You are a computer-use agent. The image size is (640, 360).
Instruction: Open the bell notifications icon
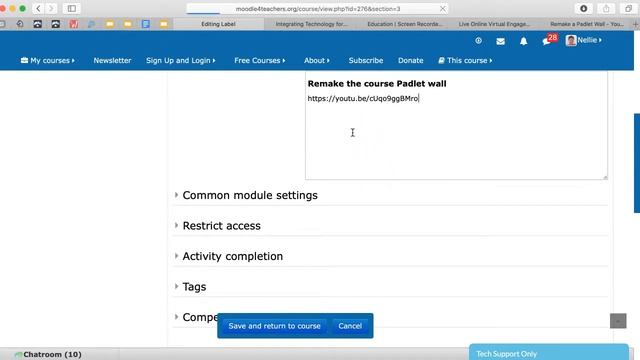tap(523, 41)
